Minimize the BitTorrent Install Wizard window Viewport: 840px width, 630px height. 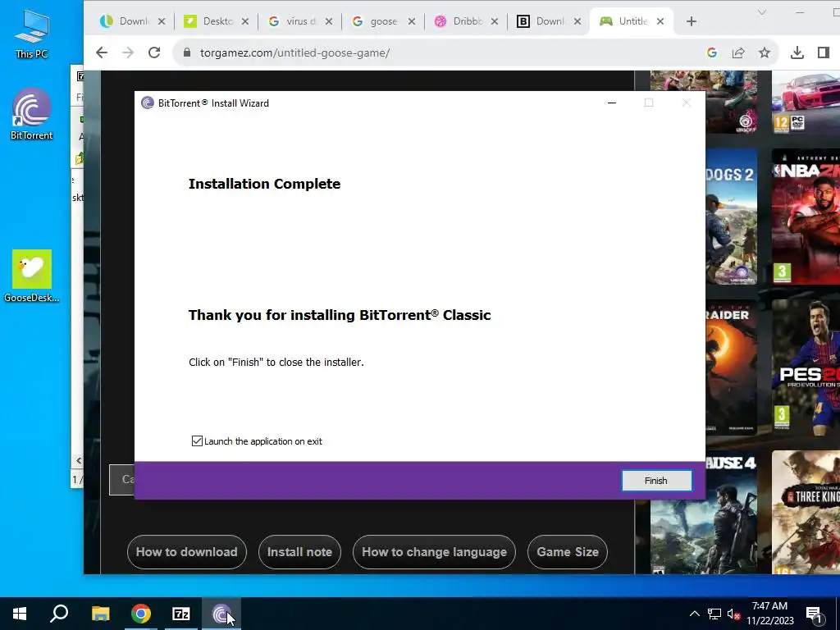pos(612,103)
